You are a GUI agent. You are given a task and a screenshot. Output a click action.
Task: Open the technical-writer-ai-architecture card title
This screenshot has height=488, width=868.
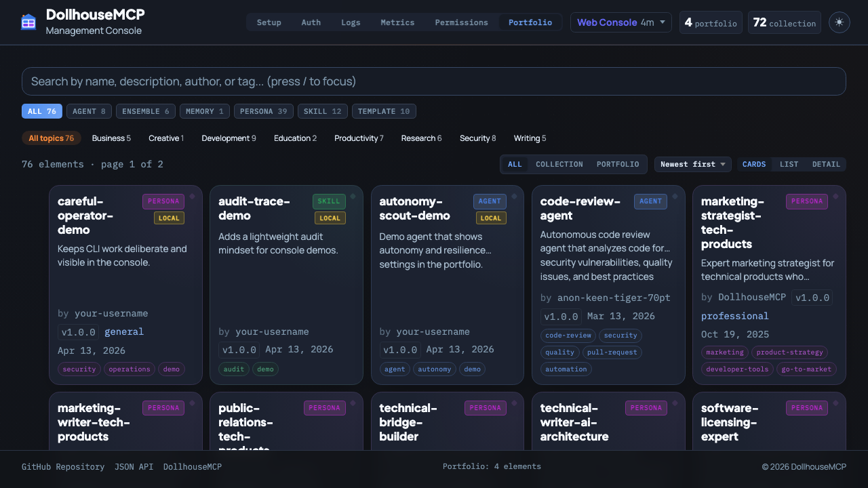tap(574, 422)
